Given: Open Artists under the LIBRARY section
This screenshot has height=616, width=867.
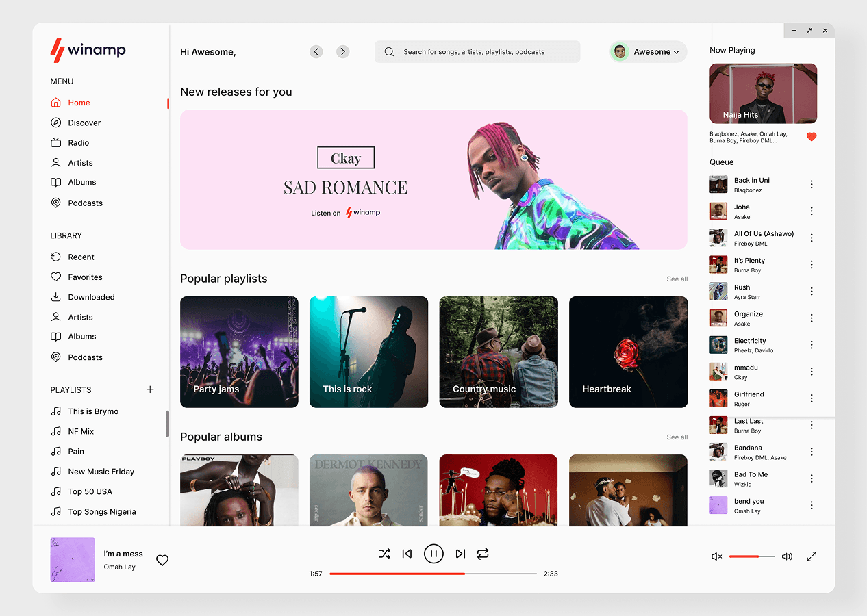Looking at the screenshot, I should (72, 317).
